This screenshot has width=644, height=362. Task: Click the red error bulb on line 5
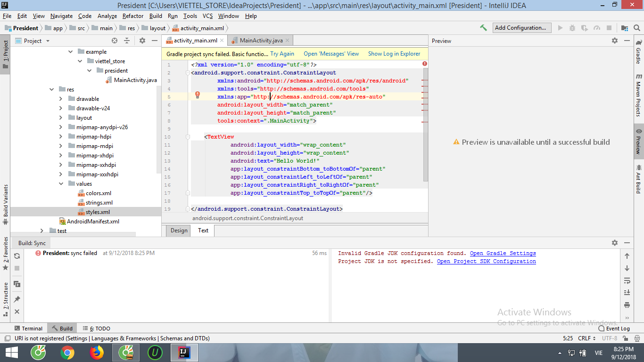tap(198, 95)
